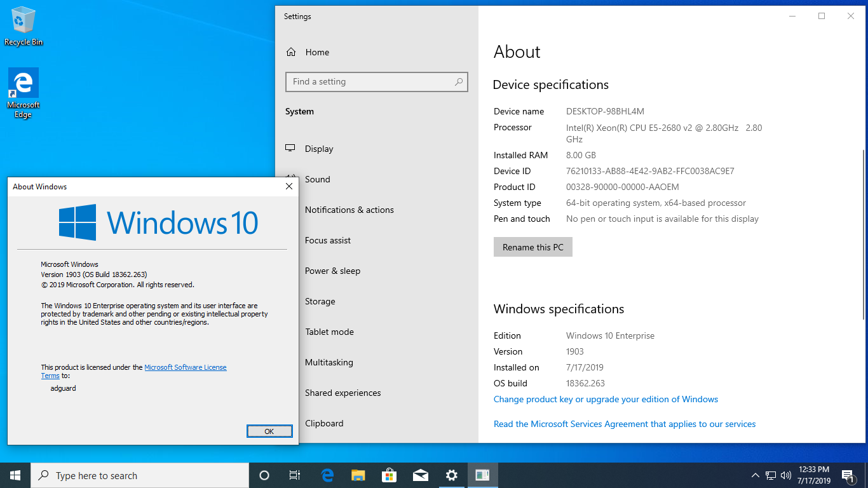Open the Recycle Bin desktop icon
The height and width of the screenshot is (488, 868).
(x=24, y=27)
